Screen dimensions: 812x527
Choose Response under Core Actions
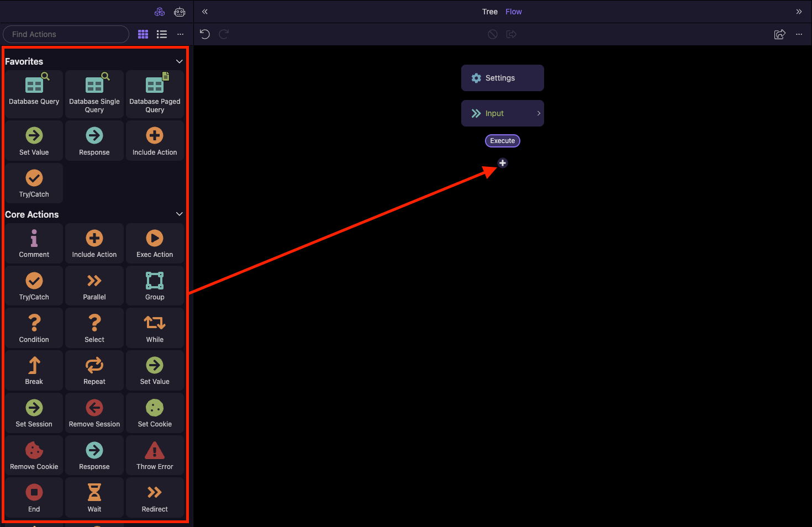[x=94, y=455]
